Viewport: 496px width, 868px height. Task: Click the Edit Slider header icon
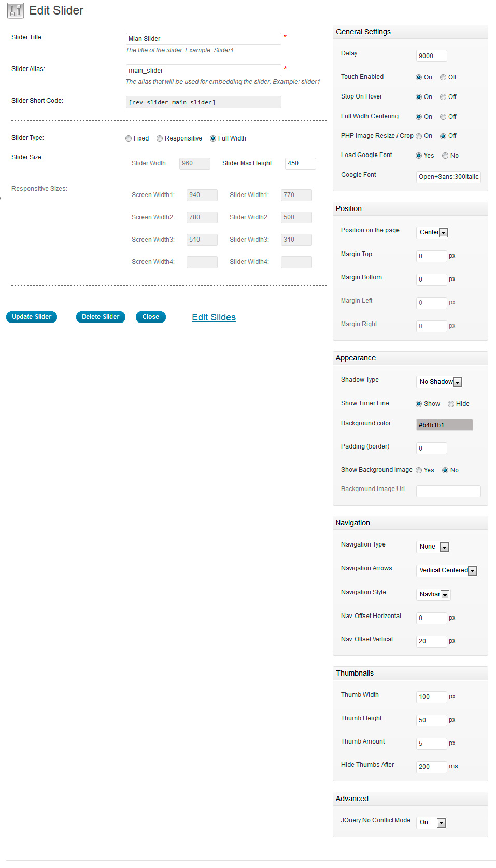[16, 10]
